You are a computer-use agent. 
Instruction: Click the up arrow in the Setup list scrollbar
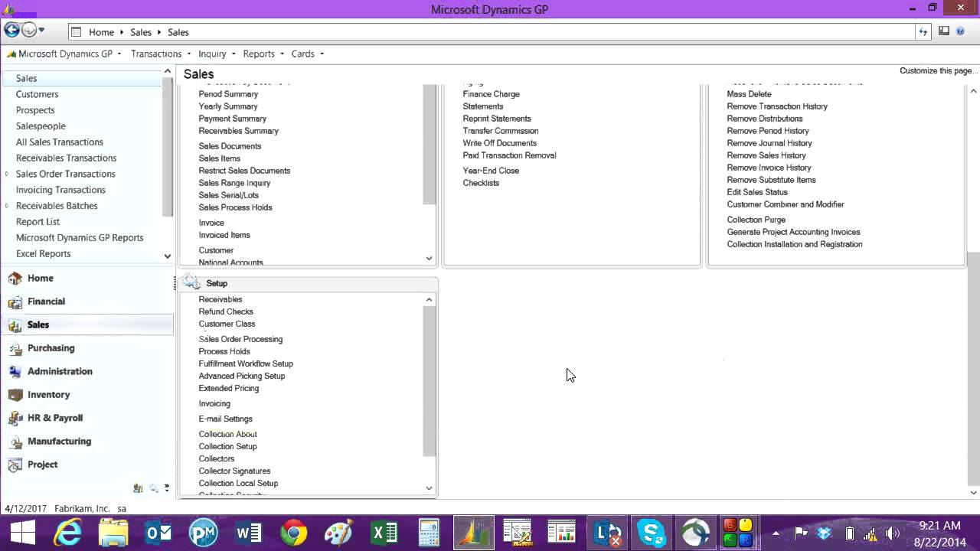coord(429,299)
